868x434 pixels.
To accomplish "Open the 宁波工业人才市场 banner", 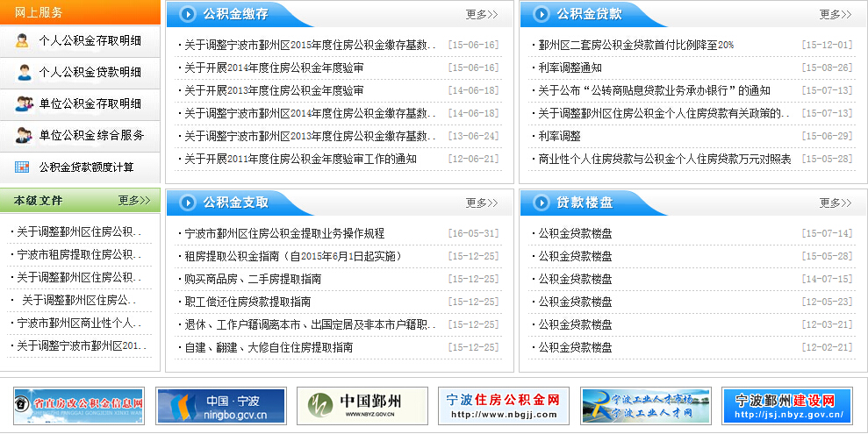I will (x=645, y=406).
